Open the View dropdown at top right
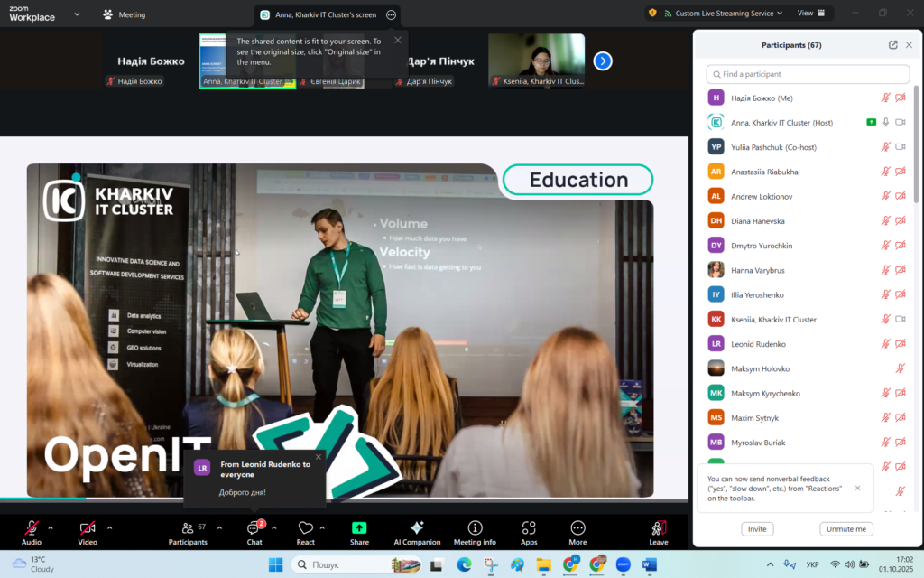 [810, 14]
